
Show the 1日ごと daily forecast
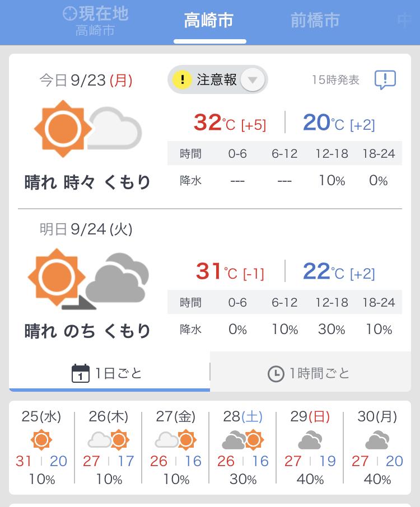(109, 373)
